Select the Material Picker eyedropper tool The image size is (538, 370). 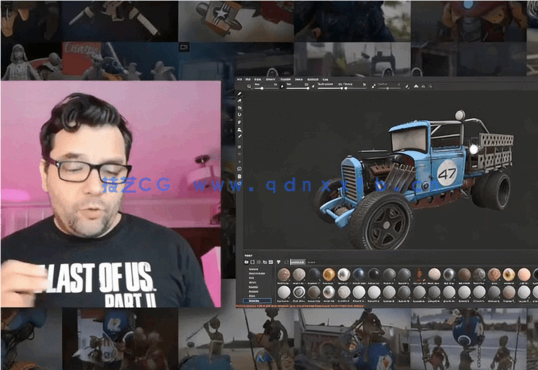click(239, 137)
